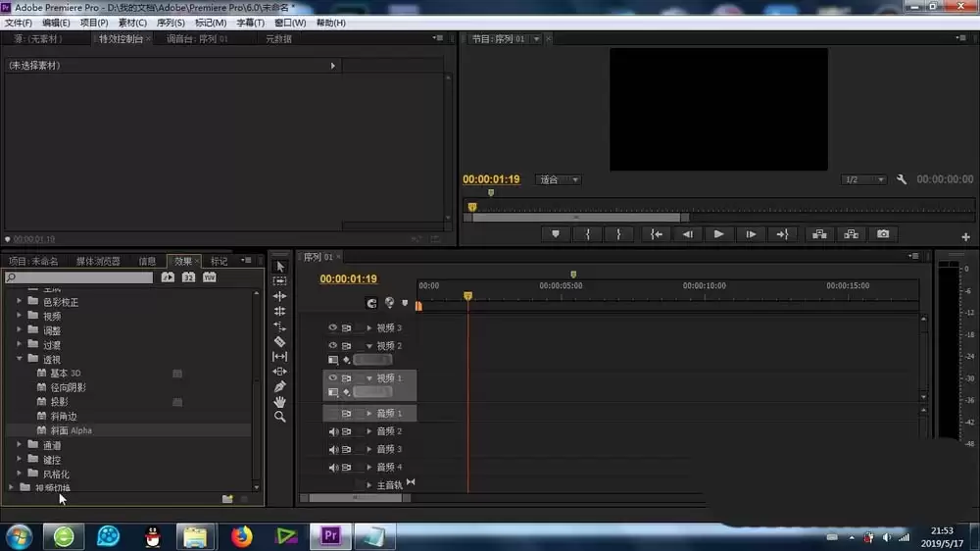Click the Export Frame camera icon

pyautogui.click(x=883, y=234)
